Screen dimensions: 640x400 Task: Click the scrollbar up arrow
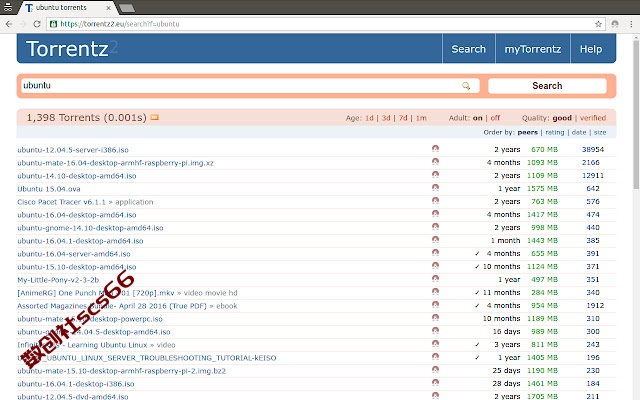(x=636, y=38)
